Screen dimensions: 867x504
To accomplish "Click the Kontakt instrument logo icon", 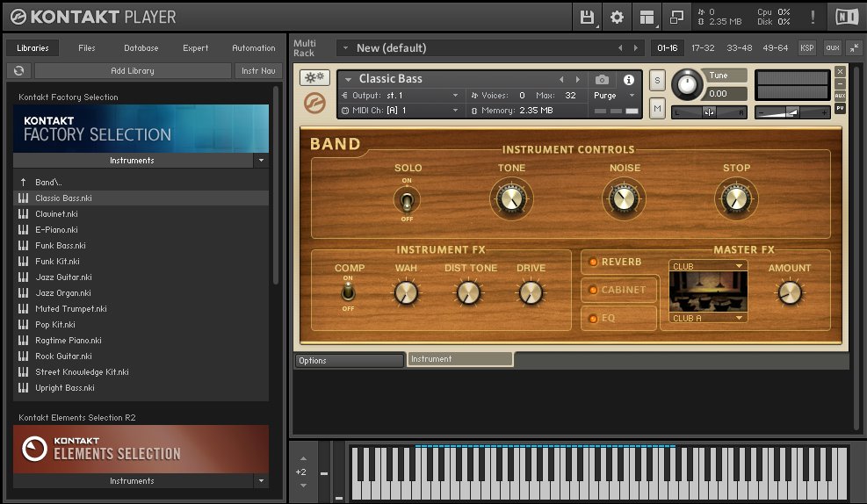I will point(314,103).
